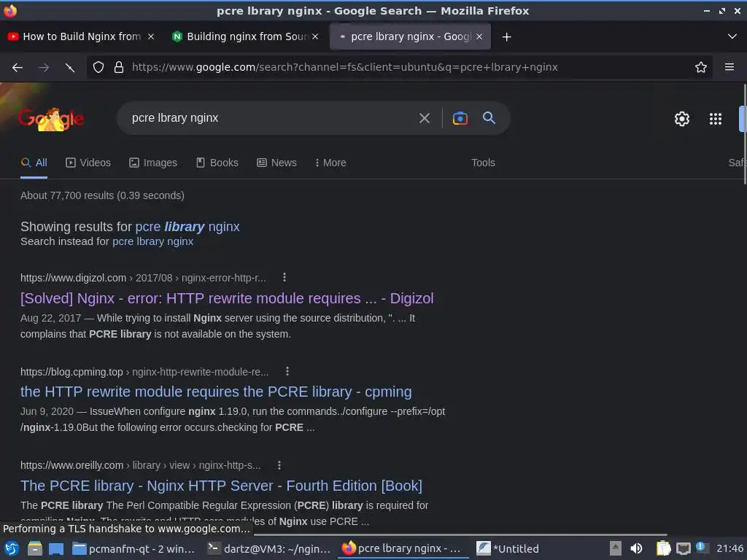
Task: Open The PCRE library O'Reilly book result
Action: click(221, 486)
